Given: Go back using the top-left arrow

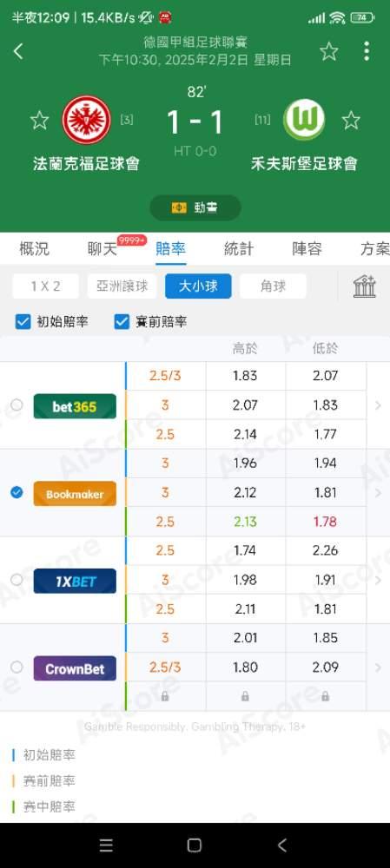Looking at the screenshot, I should [18, 51].
